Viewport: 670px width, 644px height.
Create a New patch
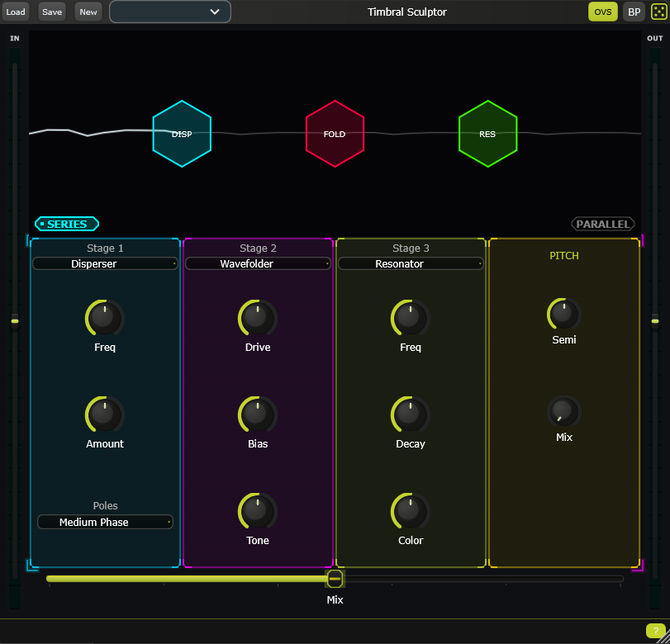88,12
